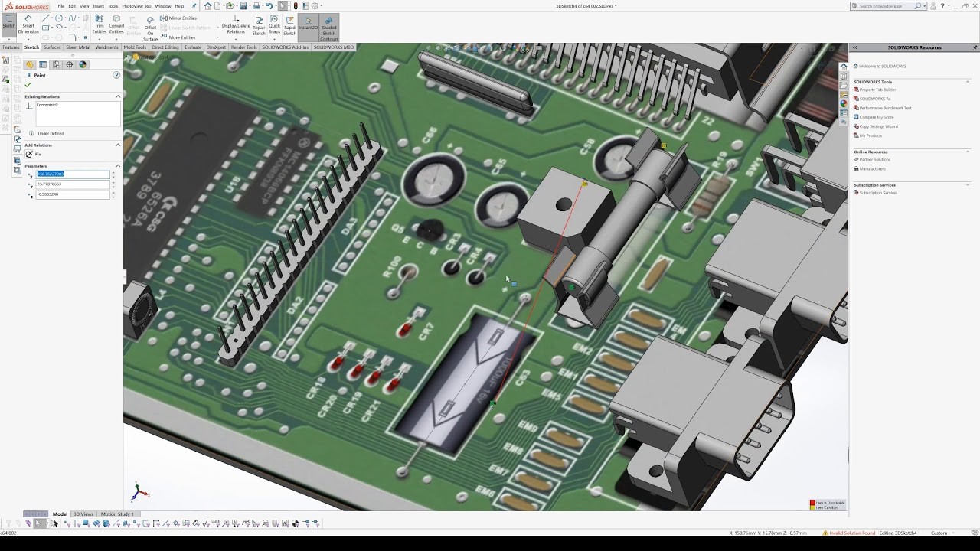
Task: Select the Smart Dimension tool
Action: point(29,25)
